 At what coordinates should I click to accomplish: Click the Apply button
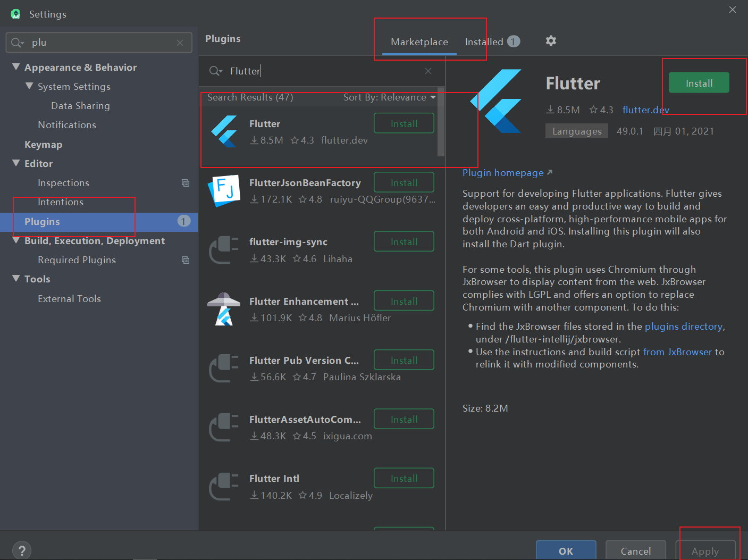coord(705,551)
